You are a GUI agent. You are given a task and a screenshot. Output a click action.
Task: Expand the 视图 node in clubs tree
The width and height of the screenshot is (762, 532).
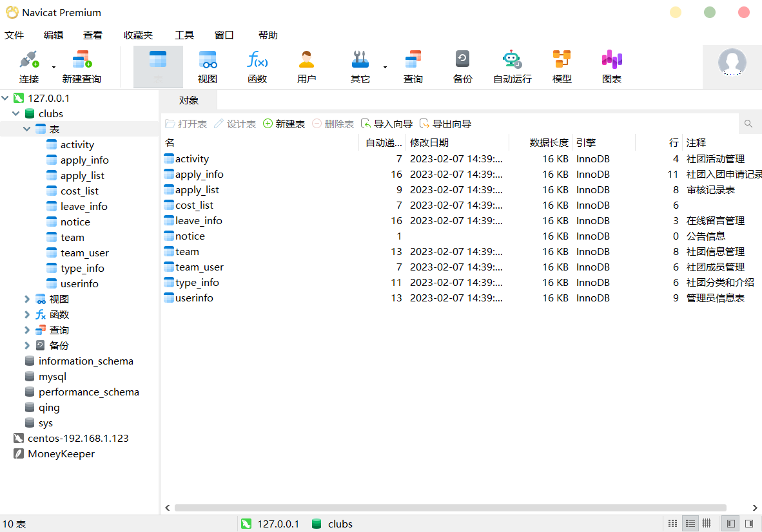coord(26,299)
